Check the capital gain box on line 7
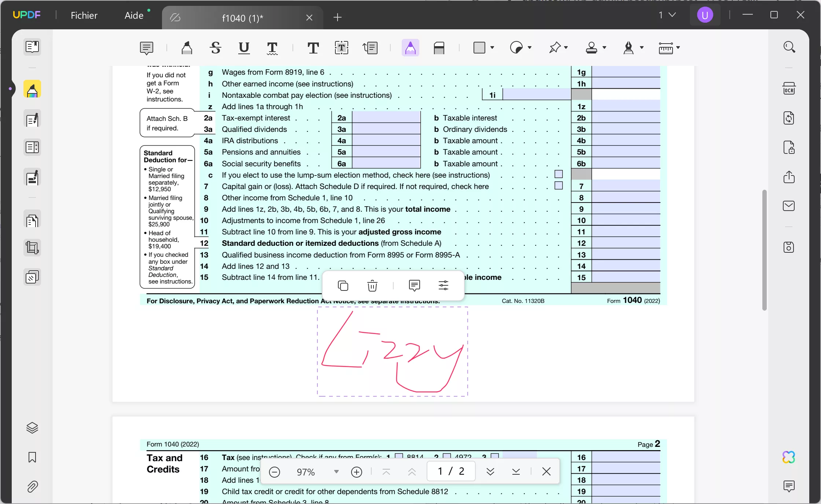 point(558,186)
